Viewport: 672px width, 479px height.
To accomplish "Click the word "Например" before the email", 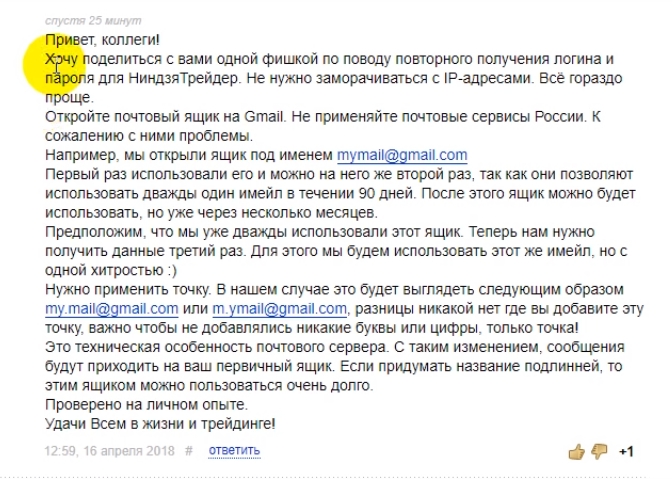I will point(81,155).
